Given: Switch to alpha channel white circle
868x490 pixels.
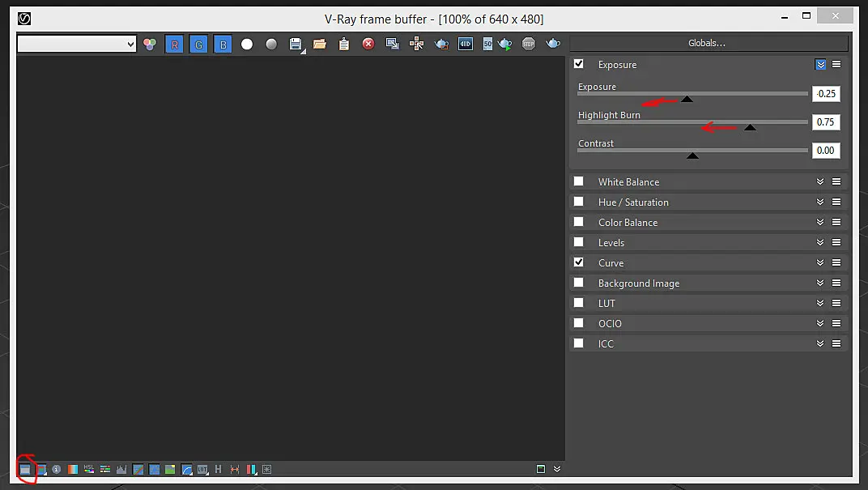Looking at the screenshot, I should (247, 45).
